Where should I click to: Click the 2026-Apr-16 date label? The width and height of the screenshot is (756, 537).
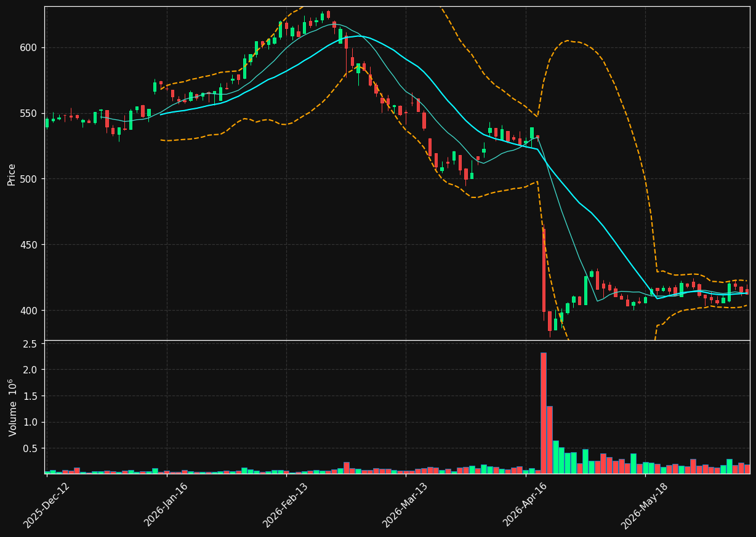525,505
